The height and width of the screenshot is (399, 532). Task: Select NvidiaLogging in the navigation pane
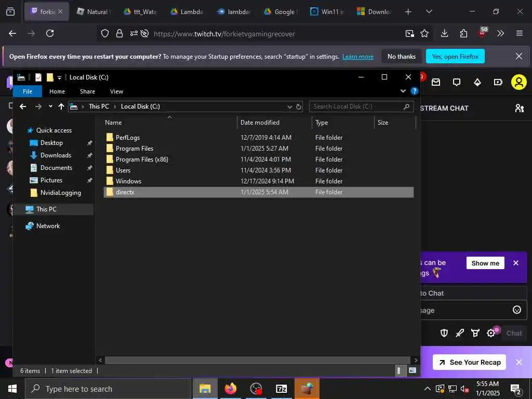60,193
